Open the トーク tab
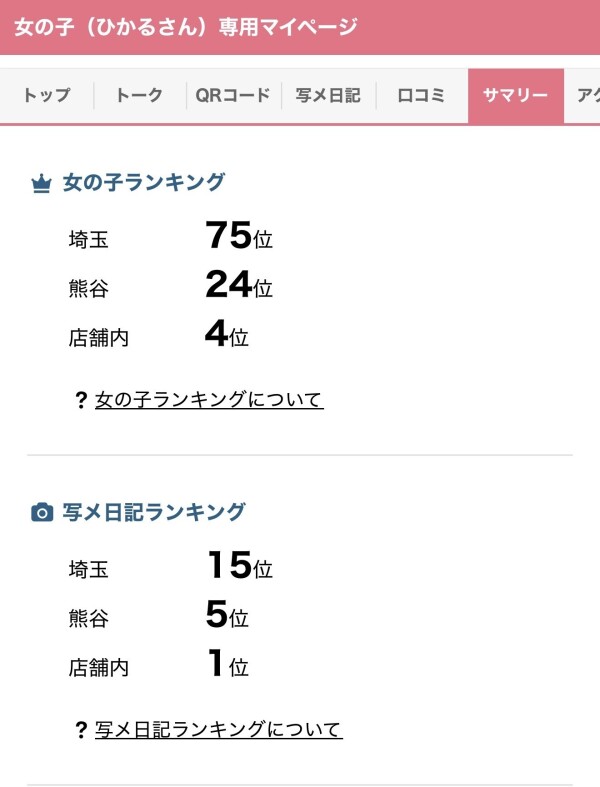This screenshot has height=787, width=600. point(139,96)
